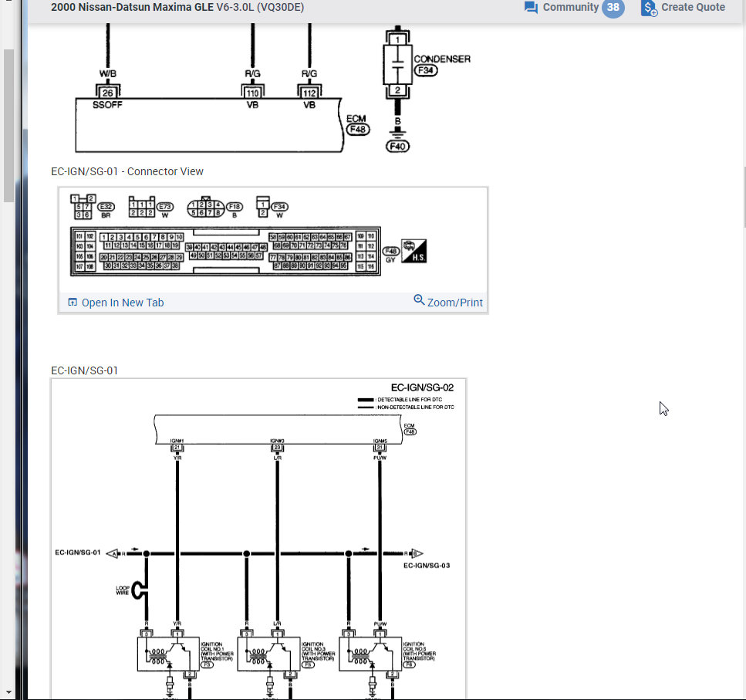Click the magnifier zoom icon
746x700 pixels.
click(x=419, y=299)
